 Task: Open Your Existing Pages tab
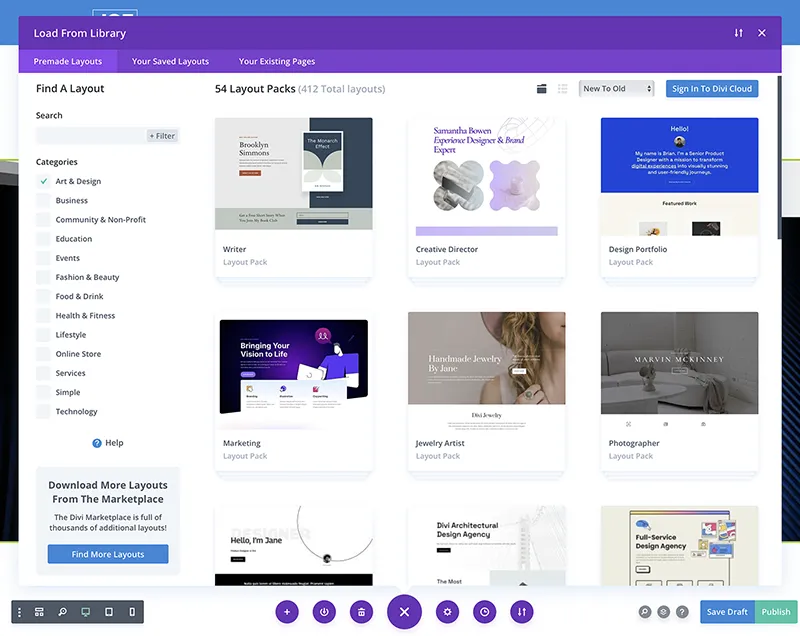[277, 61]
